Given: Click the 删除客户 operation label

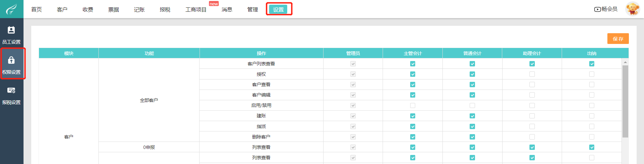Looking at the screenshot, I should pyautogui.click(x=261, y=137).
